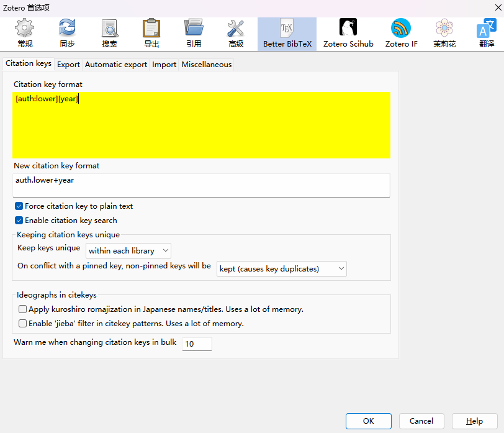The image size is (504, 433).
Task: Open the 同步 sync preferences pane
Action: click(x=67, y=34)
